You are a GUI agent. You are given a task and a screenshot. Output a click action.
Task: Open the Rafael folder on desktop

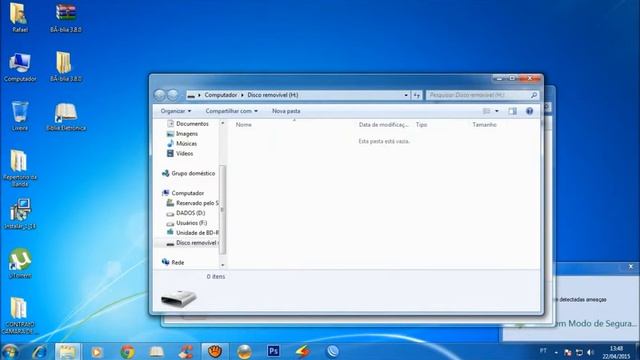click(19, 17)
